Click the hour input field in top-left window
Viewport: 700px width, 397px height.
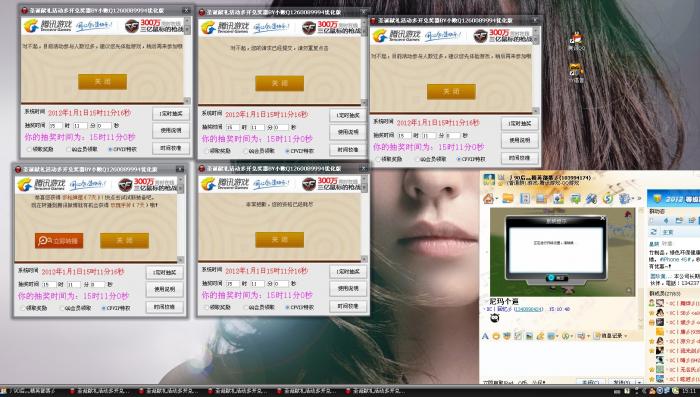point(56,126)
